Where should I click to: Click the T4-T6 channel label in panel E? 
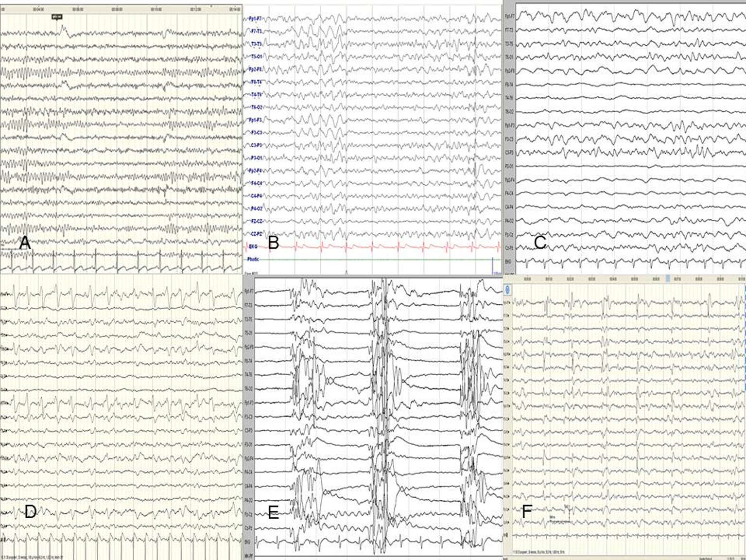[248, 375]
